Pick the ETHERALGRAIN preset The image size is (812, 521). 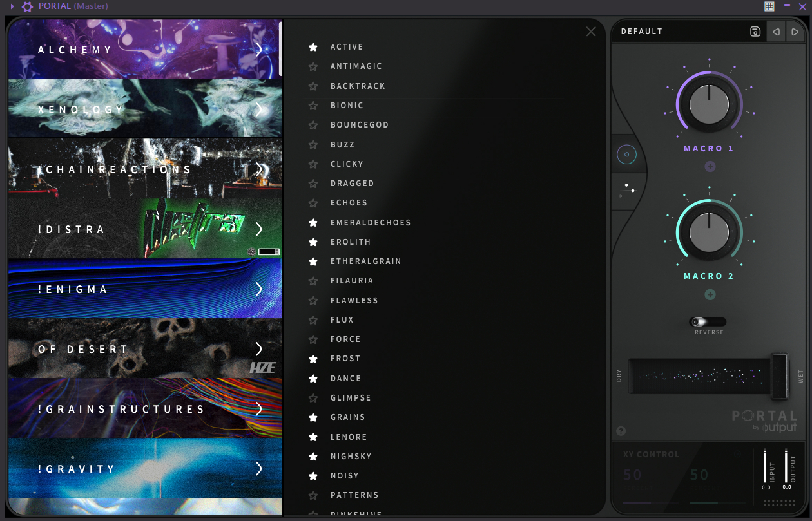tap(366, 261)
